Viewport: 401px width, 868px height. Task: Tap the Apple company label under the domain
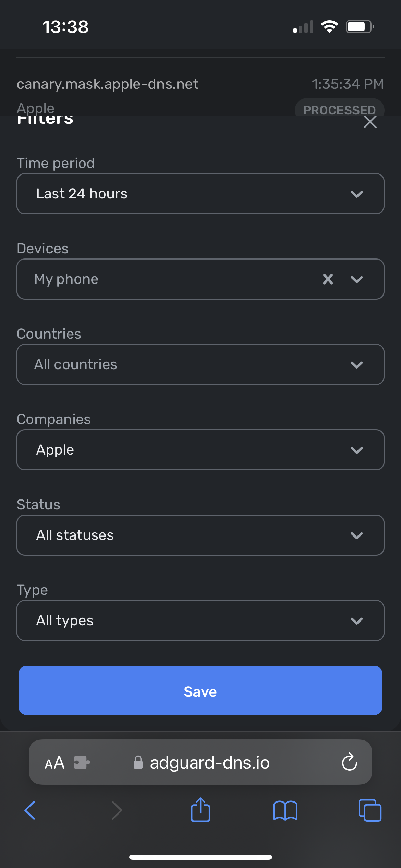pyautogui.click(x=36, y=108)
